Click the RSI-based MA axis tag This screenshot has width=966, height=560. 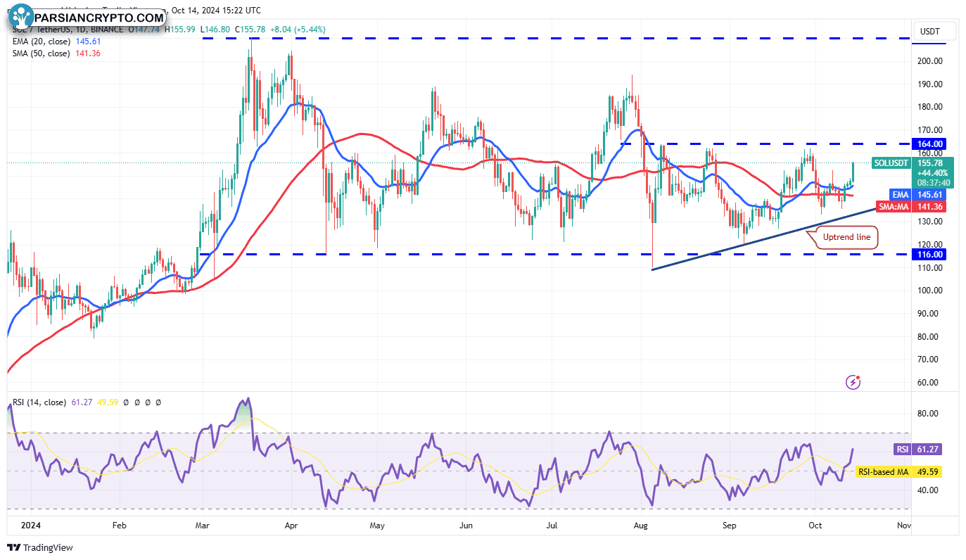coord(884,472)
